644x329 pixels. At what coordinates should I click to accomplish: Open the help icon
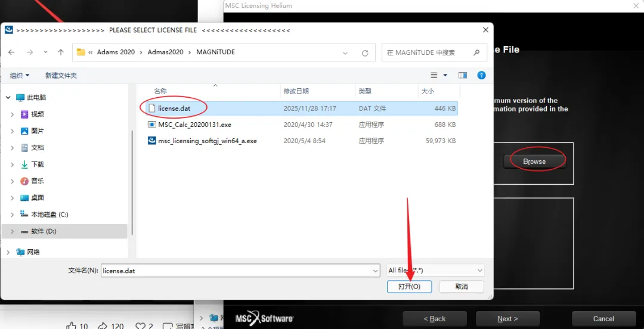tap(481, 76)
